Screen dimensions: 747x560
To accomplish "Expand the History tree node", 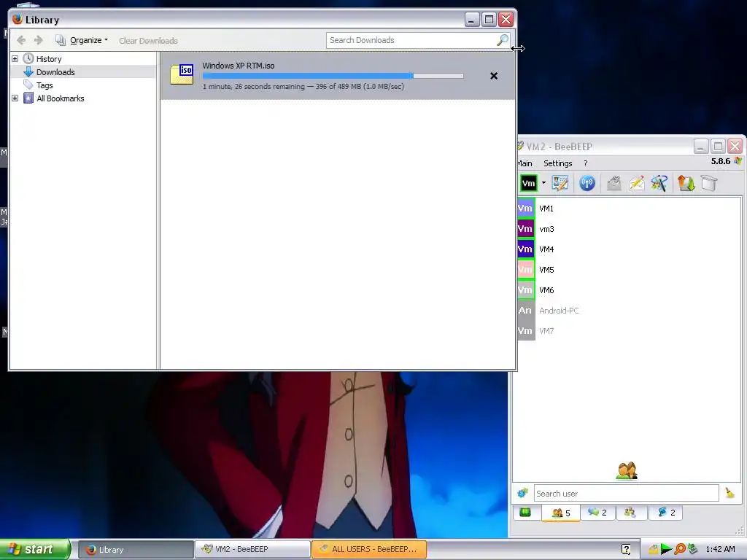I will click(15, 58).
